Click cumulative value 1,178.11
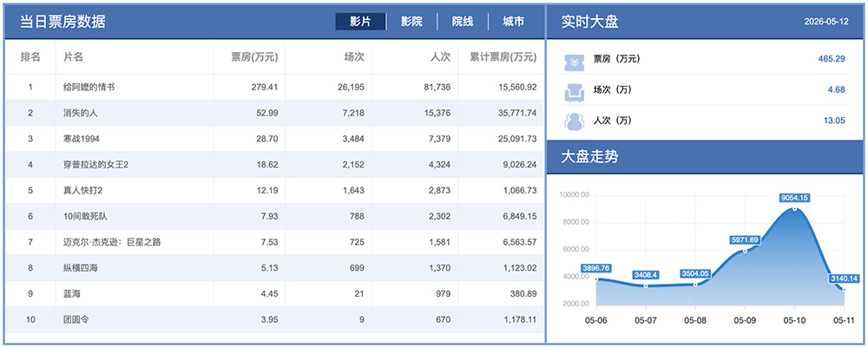The image size is (868, 348). (x=520, y=319)
